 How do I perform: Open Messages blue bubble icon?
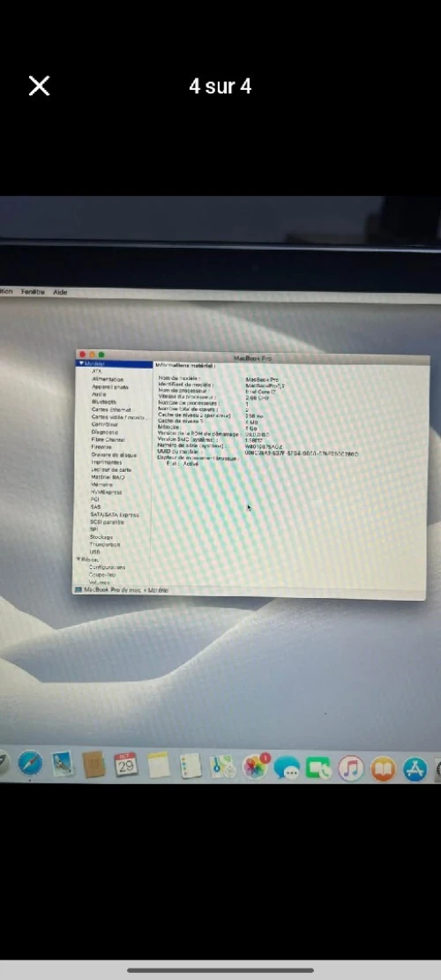point(287,768)
